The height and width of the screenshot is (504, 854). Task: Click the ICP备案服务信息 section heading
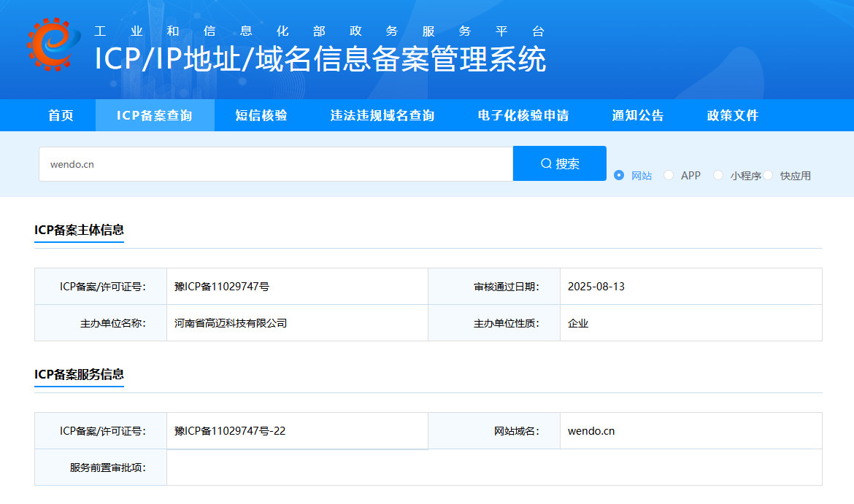click(79, 374)
